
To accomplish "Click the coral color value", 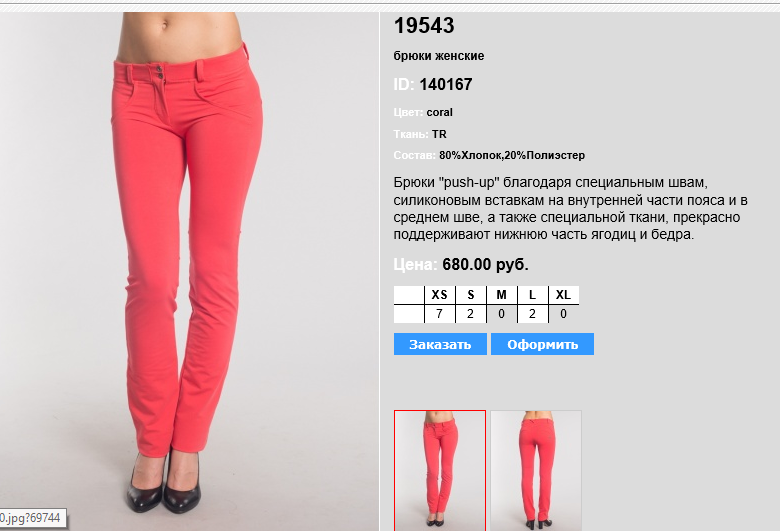I will (x=439, y=112).
